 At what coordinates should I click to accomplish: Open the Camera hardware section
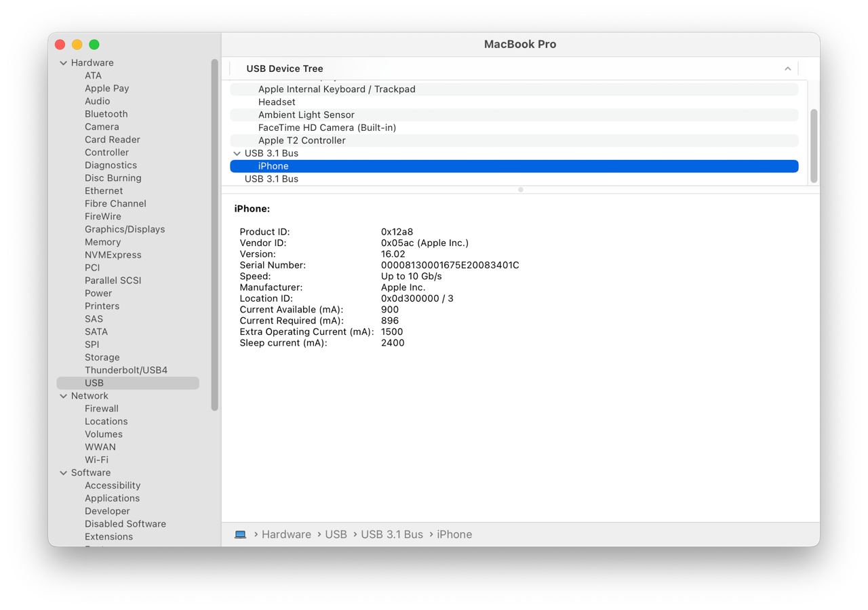(x=102, y=127)
